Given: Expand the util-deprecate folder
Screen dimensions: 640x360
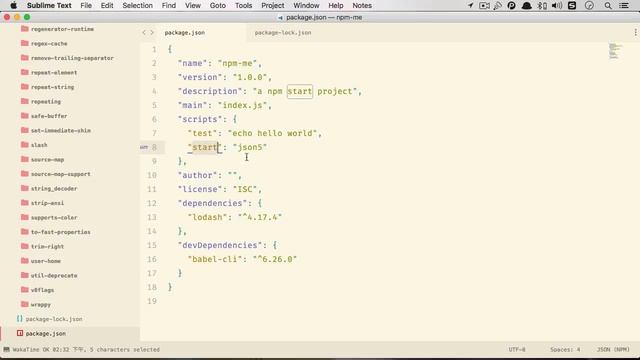Looking at the screenshot, I should [54, 275].
